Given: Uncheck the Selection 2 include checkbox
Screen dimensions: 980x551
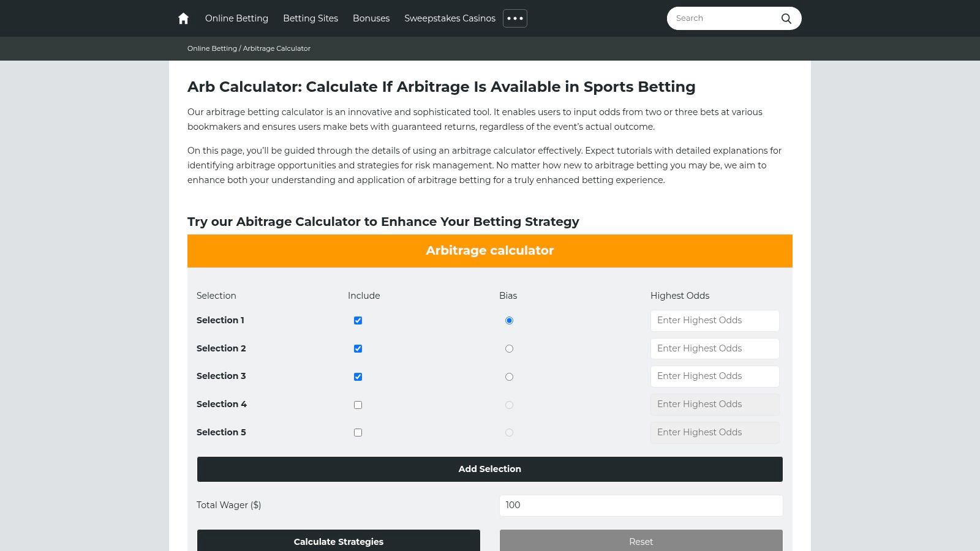Looking at the screenshot, I should [358, 349].
